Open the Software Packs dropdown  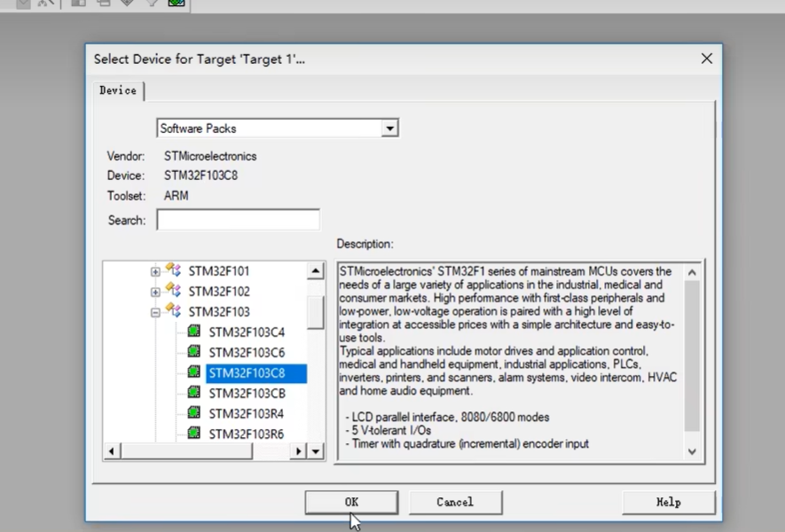389,129
